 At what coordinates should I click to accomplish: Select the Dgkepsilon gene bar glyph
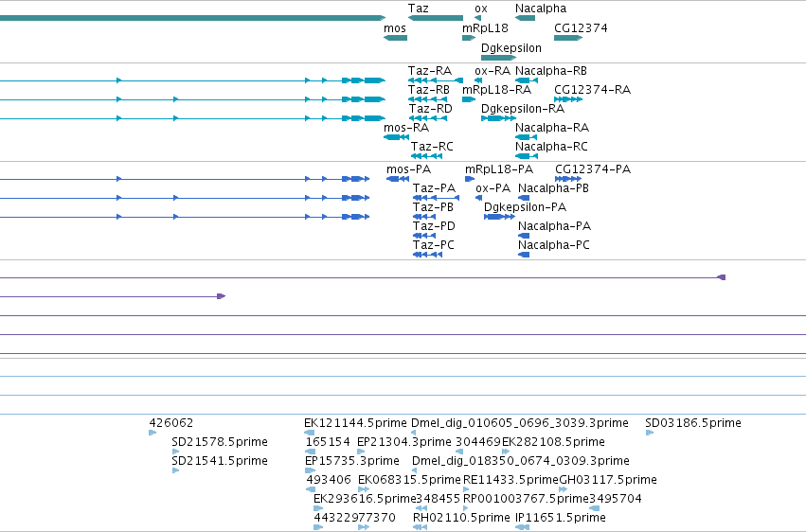click(x=498, y=58)
